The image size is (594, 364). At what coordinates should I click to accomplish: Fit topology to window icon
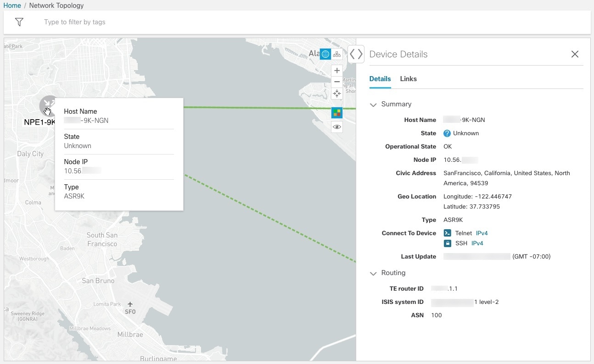[x=337, y=94]
